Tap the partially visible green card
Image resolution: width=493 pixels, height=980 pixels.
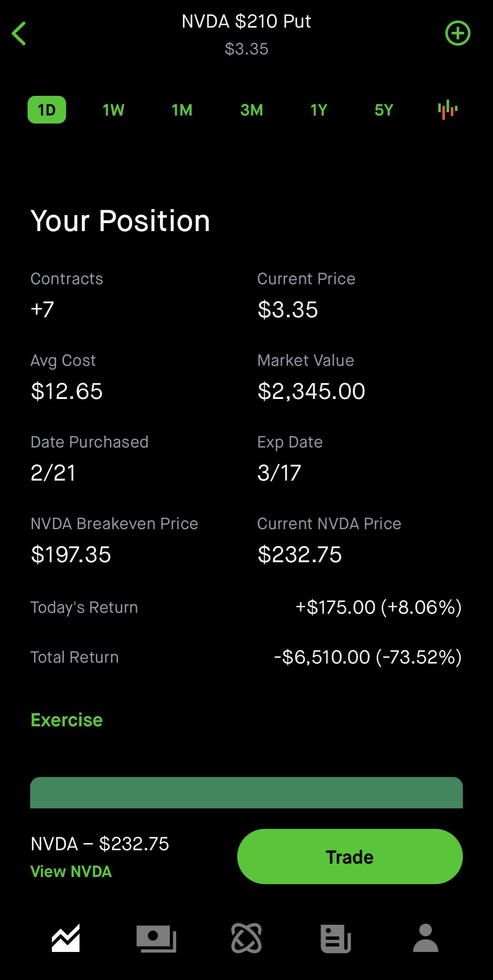pos(246,792)
